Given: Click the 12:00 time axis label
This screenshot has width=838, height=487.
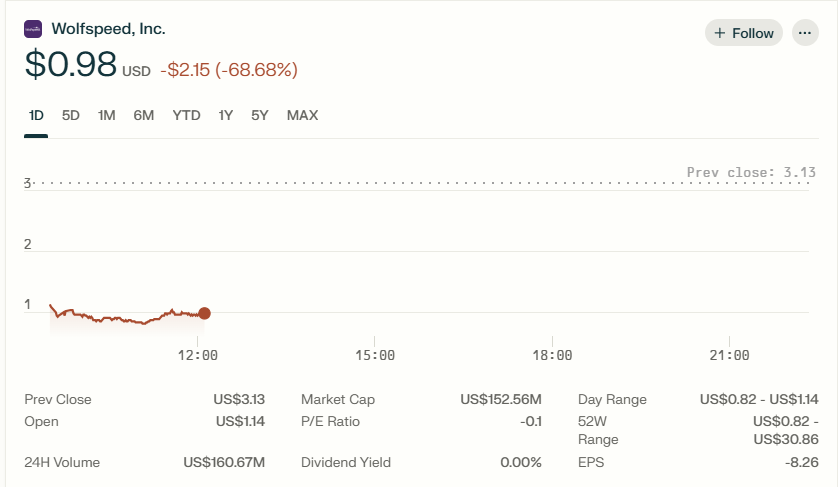Looking at the screenshot, I should coord(198,355).
